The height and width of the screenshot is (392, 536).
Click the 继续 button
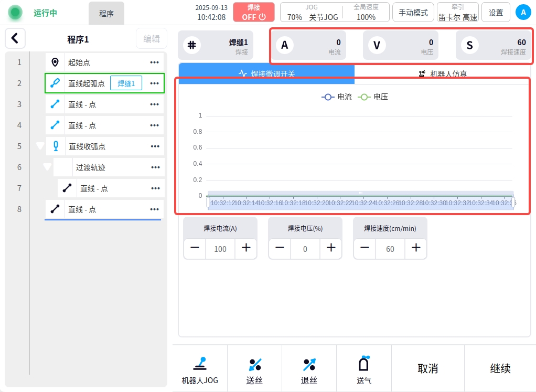pos(500,368)
